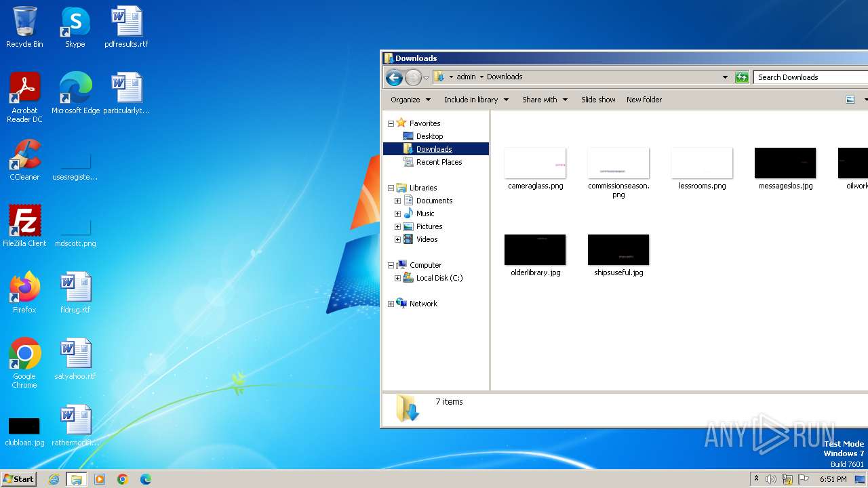This screenshot has width=868, height=488.
Task: Select the Videos library
Action: point(427,239)
